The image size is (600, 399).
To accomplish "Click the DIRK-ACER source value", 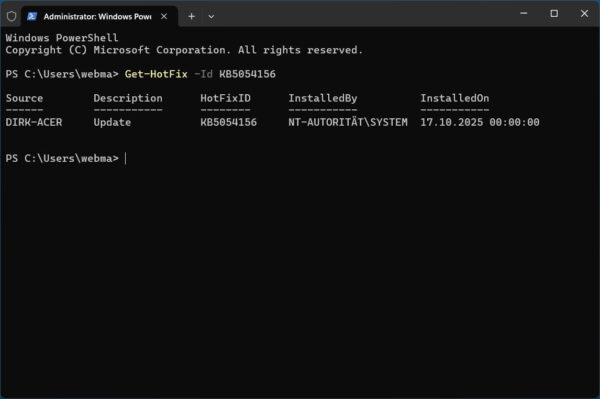I will click(x=34, y=122).
